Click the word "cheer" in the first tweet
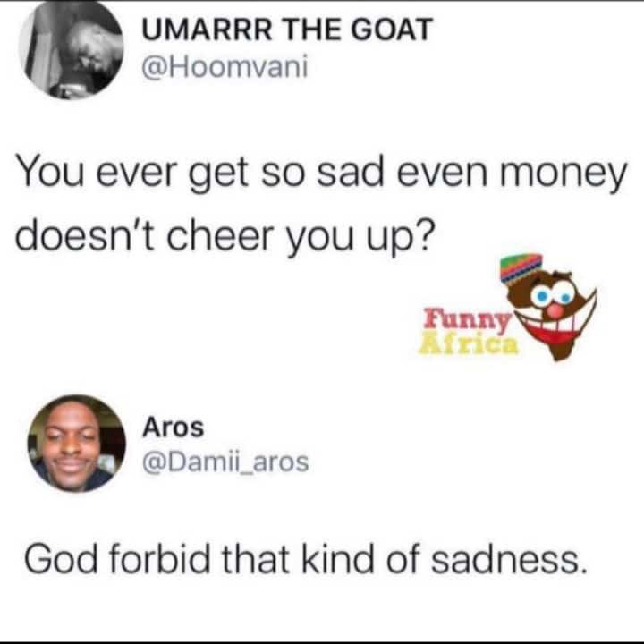Viewport: 644px width, 644px height. click(220, 237)
